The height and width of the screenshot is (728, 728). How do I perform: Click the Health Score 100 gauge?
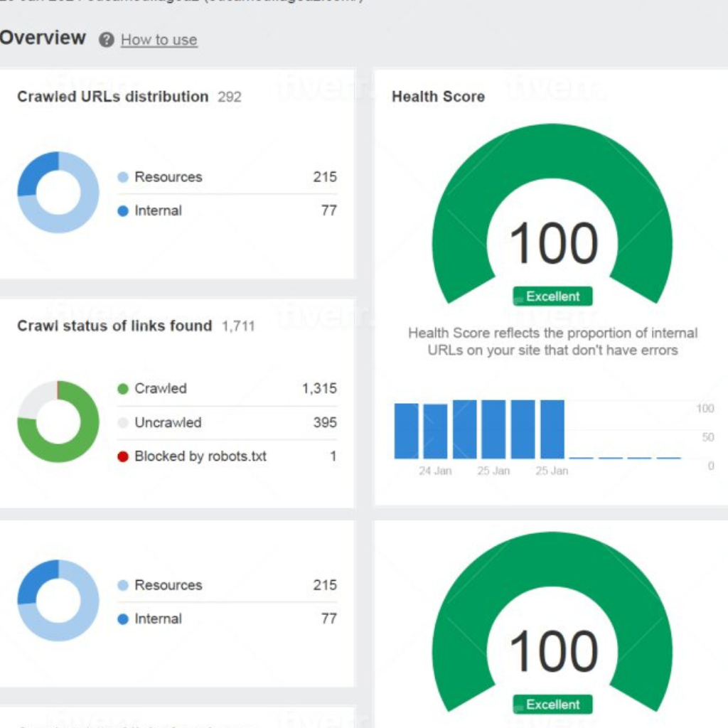(552, 213)
